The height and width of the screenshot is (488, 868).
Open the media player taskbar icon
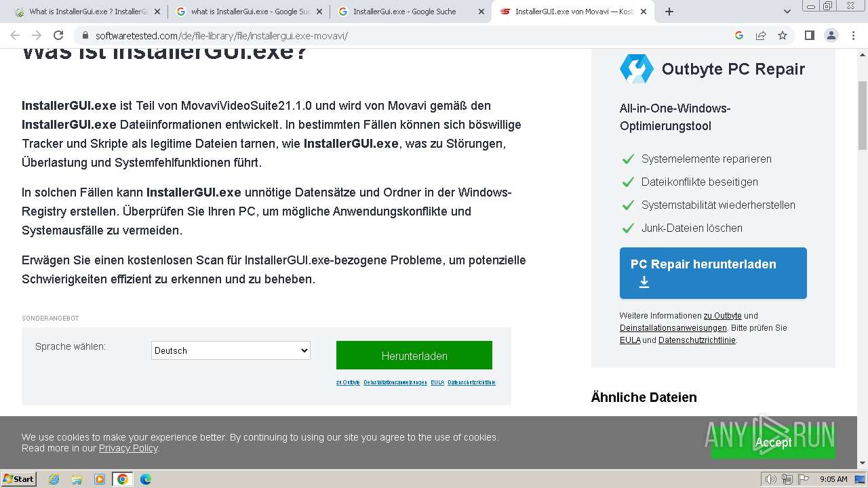point(100,479)
